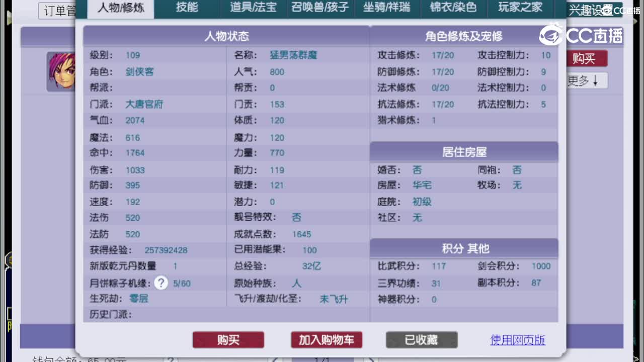Toggle the 已收藏 favorite state
This screenshot has width=644, height=362.
422,340
